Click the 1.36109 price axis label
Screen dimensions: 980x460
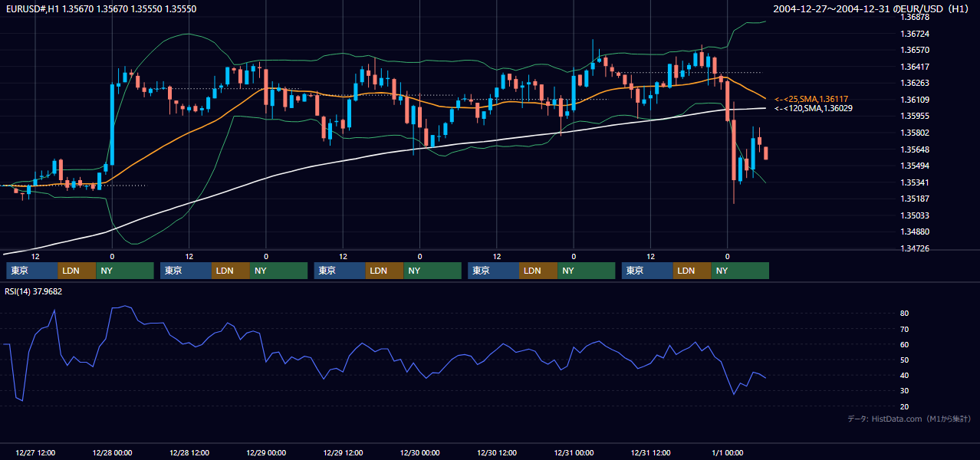coord(916,100)
